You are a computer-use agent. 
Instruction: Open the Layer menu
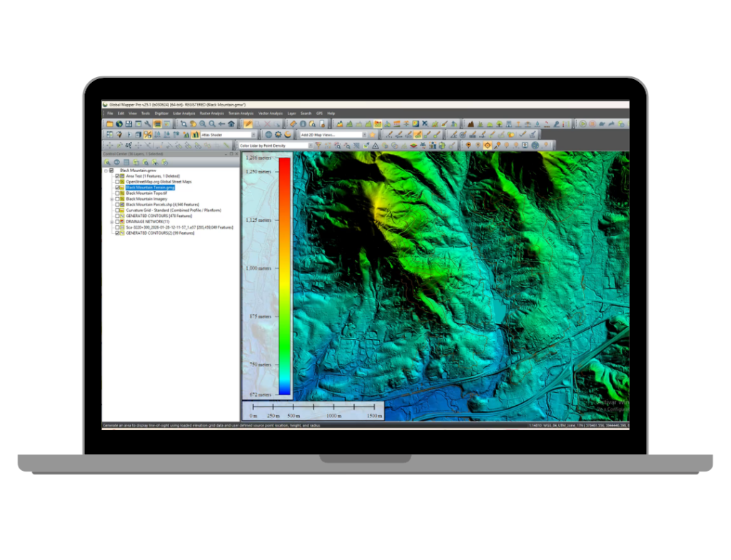coord(292,113)
